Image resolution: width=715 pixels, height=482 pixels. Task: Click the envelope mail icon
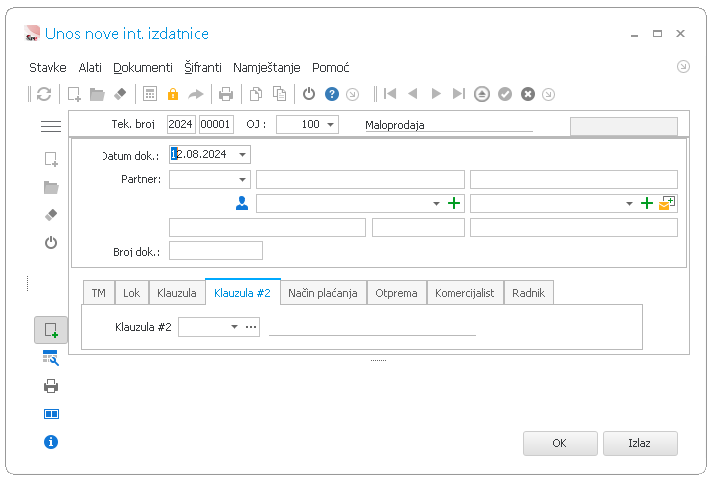click(667, 203)
